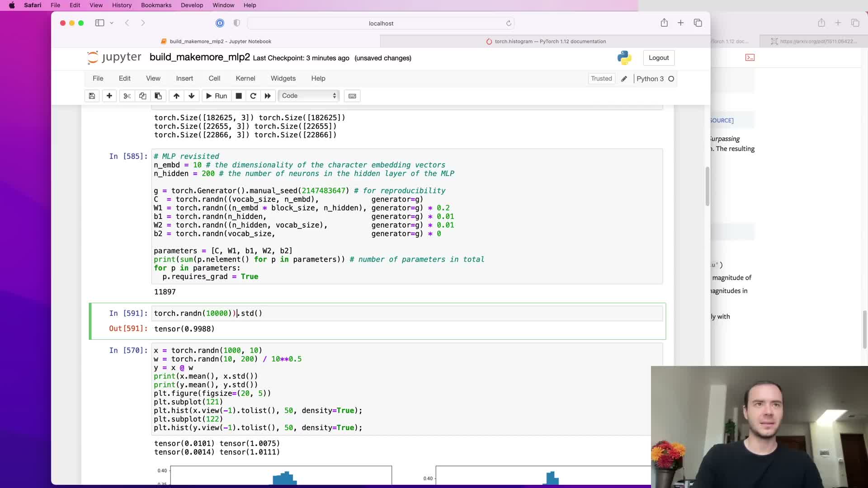Insert cell below with plus icon
868x488 pixels.
click(109, 96)
